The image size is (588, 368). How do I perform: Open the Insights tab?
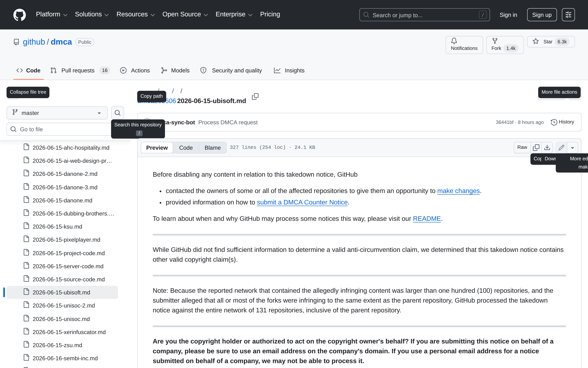pos(289,70)
